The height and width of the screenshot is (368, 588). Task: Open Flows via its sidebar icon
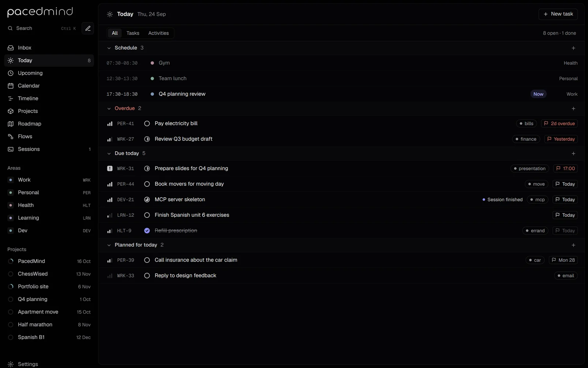click(x=11, y=137)
